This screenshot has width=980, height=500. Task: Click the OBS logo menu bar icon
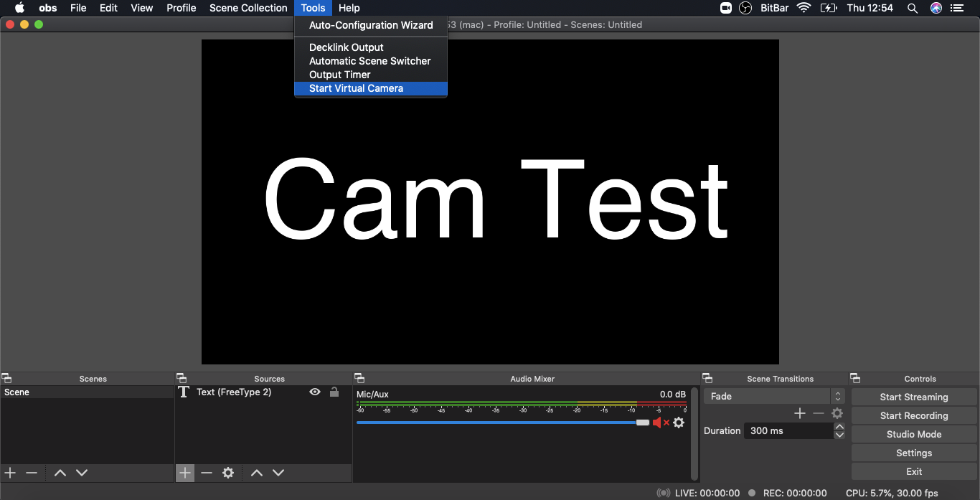[x=745, y=8]
